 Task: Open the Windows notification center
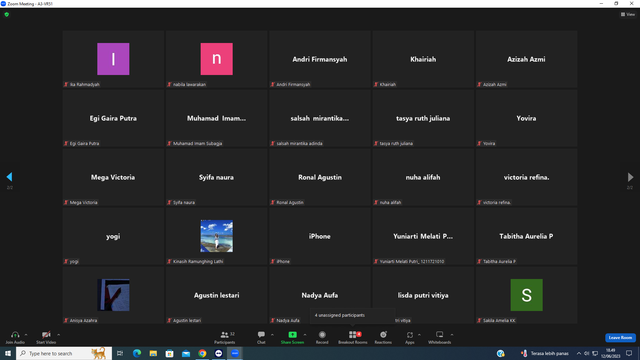pyautogui.click(x=629, y=353)
